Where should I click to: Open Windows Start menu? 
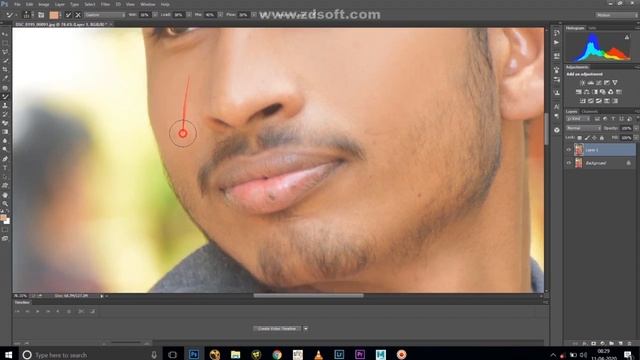click(x=8, y=354)
